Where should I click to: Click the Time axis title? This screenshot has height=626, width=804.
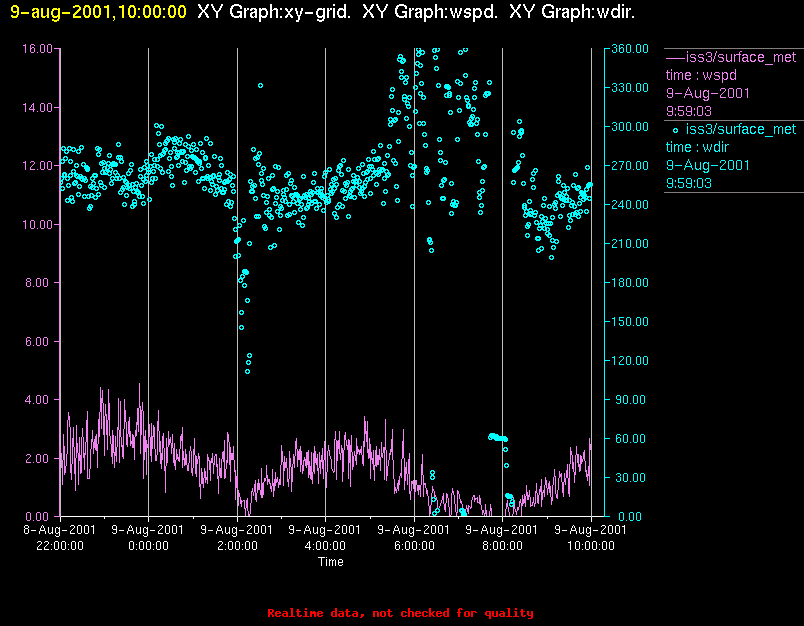pos(331,562)
